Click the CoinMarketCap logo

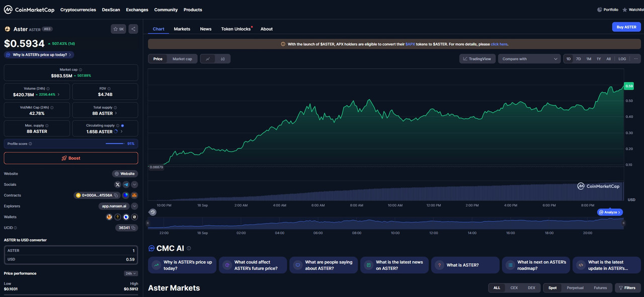coord(28,10)
